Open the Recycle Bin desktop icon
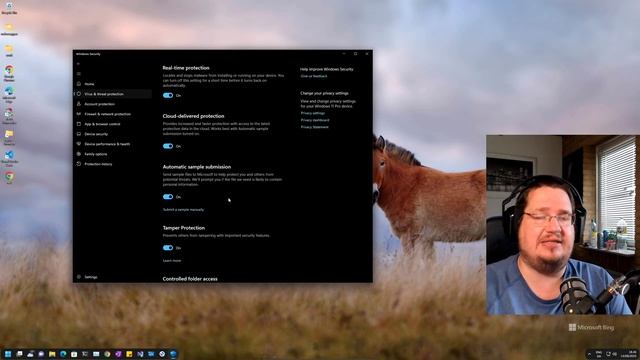Viewport: 640px width, 360px height. pos(9,8)
